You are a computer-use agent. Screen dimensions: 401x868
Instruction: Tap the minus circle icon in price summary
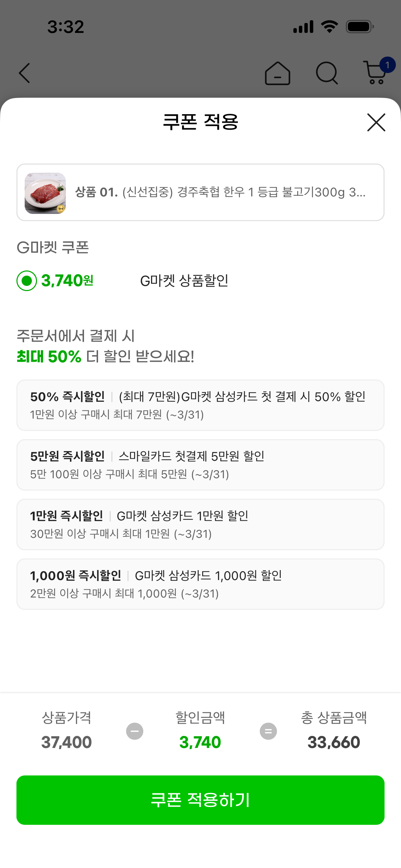point(135,731)
